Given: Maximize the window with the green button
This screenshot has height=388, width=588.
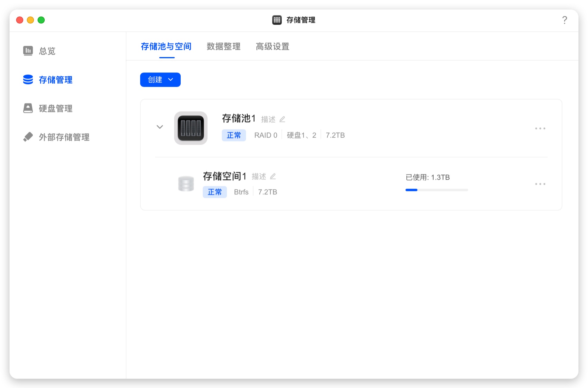Looking at the screenshot, I should pos(41,20).
